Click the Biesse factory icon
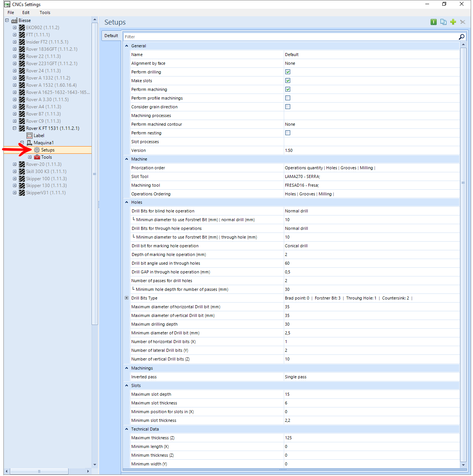 click(14, 20)
